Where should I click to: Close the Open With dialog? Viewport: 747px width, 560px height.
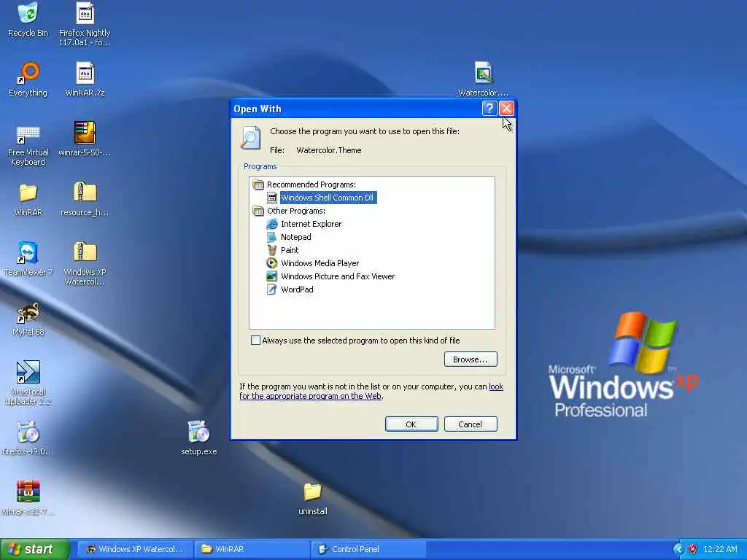(506, 109)
